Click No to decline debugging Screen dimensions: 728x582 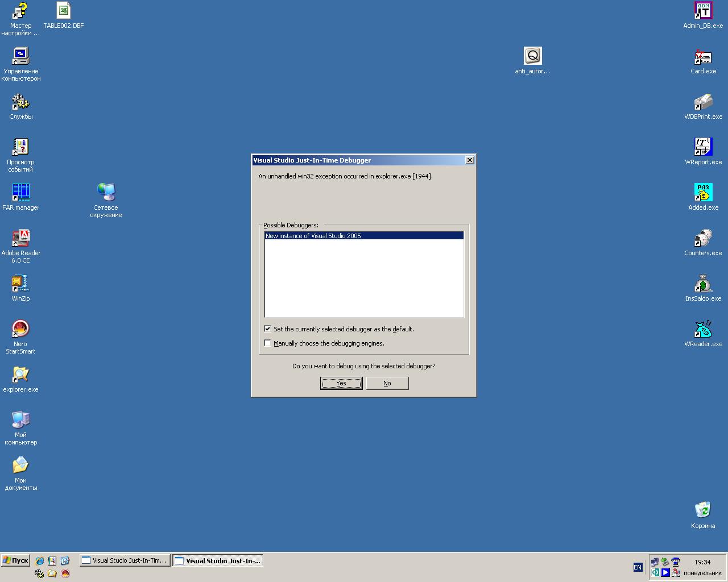click(387, 383)
